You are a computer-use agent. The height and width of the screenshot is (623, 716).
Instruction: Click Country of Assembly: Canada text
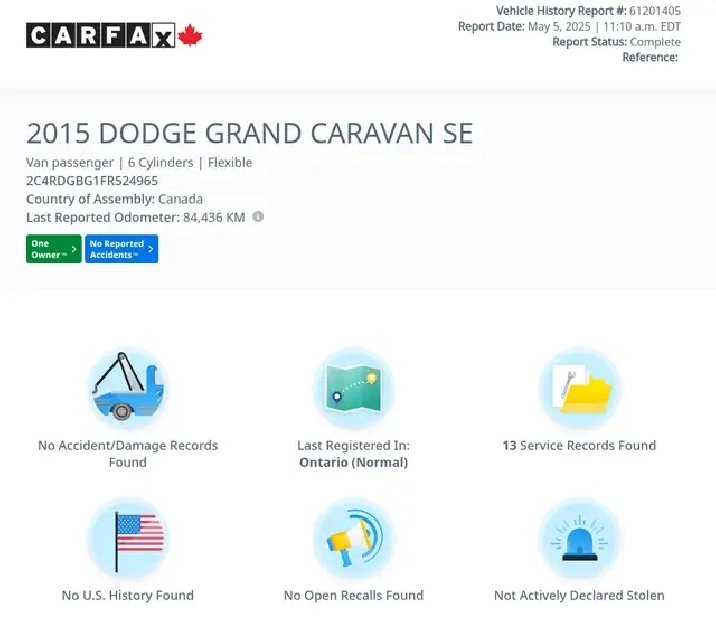(114, 199)
